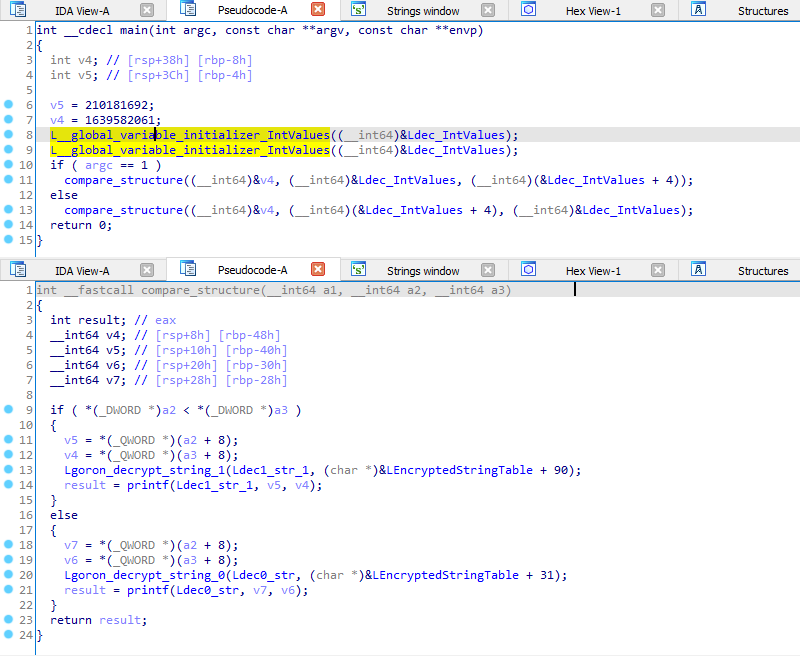Toggle breakpoint dot on main line 11
This screenshot has height=656, width=800.
tap(8, 179)
